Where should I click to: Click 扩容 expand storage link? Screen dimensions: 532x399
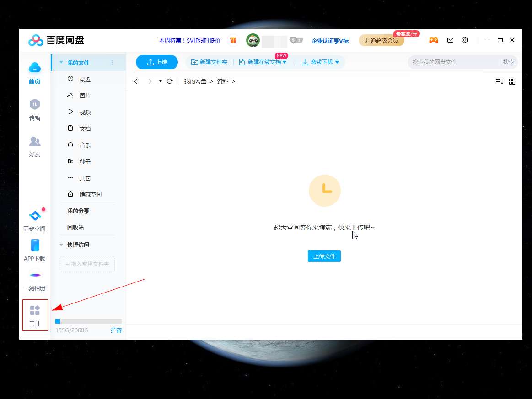116,330
